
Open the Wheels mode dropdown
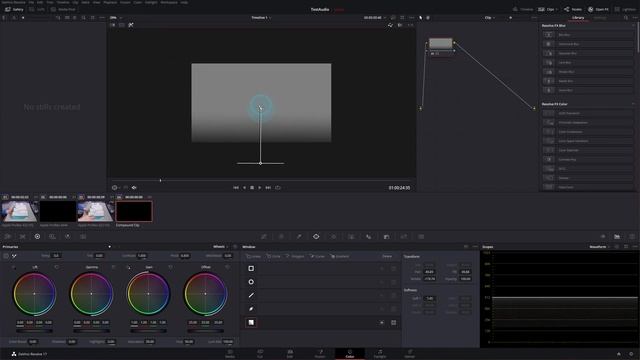pyautogui.click(x=220, y=247)
